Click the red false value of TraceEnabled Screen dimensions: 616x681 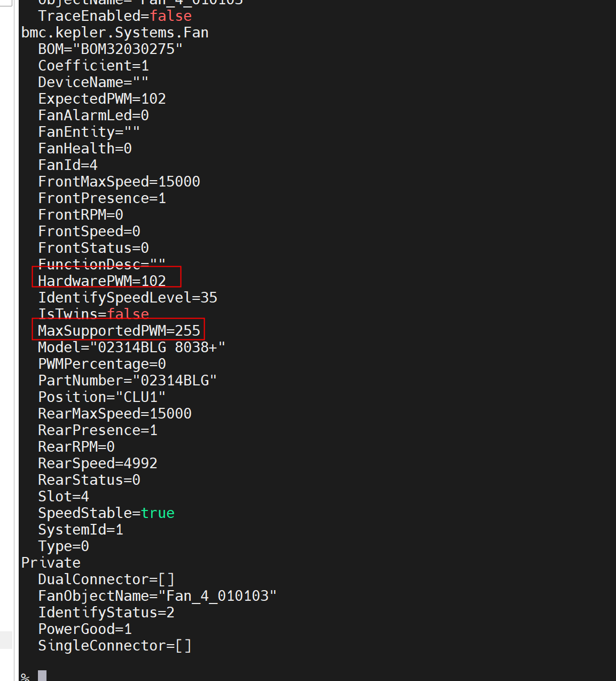pyautogui.click(x=170, y=16)
